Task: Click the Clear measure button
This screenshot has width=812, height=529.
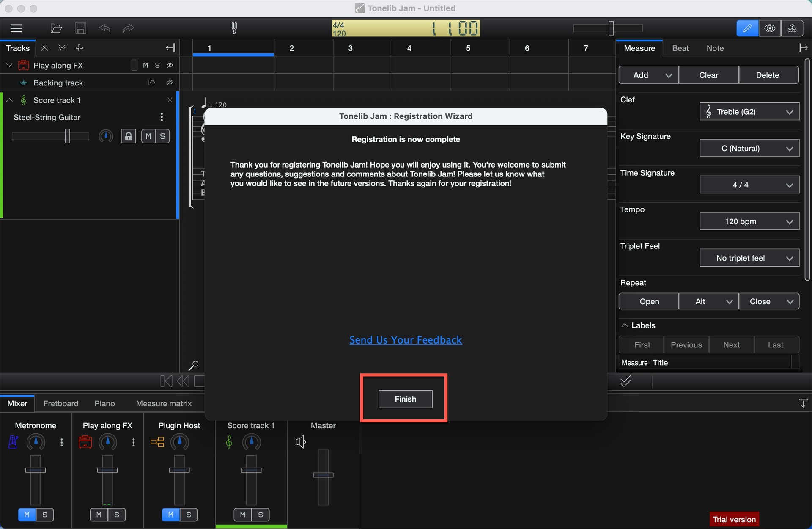Action: [709, 75]
